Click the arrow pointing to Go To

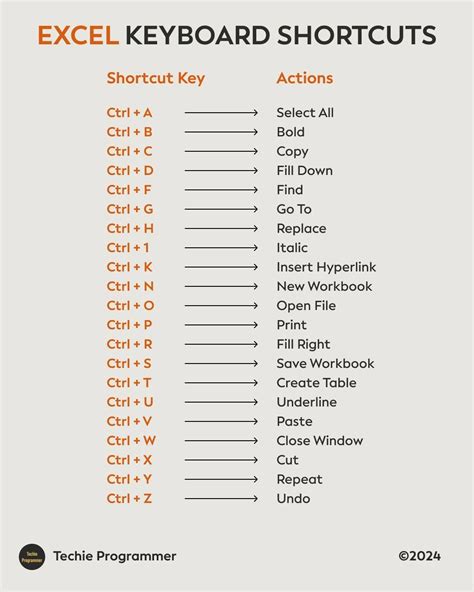point(221,209)
